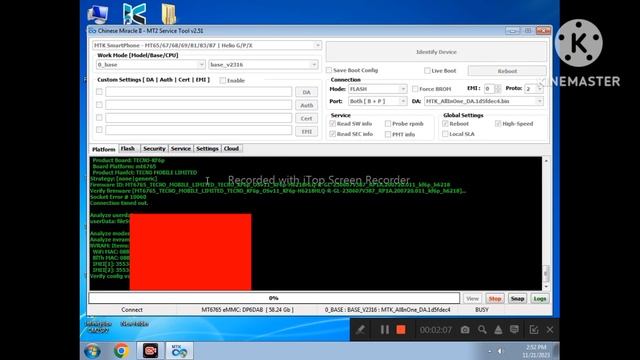This screenshot has width=640, height=360.
Task: Click the Cert browse button
Action: [x=307, y=118]
